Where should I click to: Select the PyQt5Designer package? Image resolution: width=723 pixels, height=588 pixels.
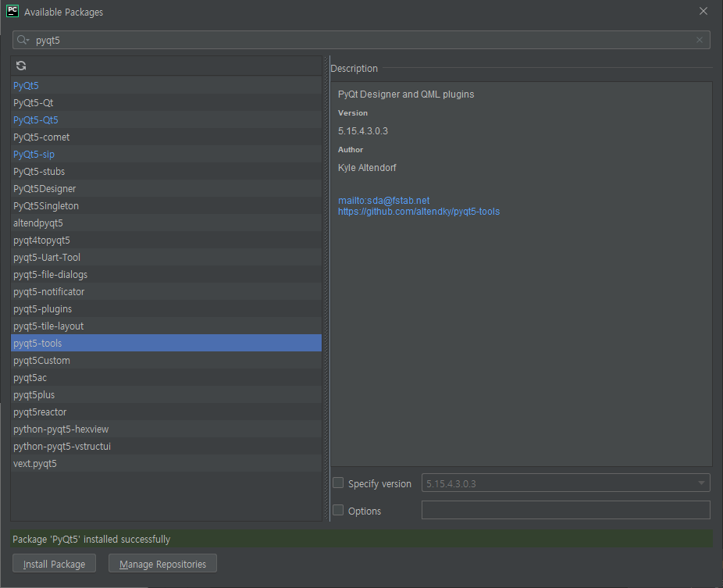166,189
